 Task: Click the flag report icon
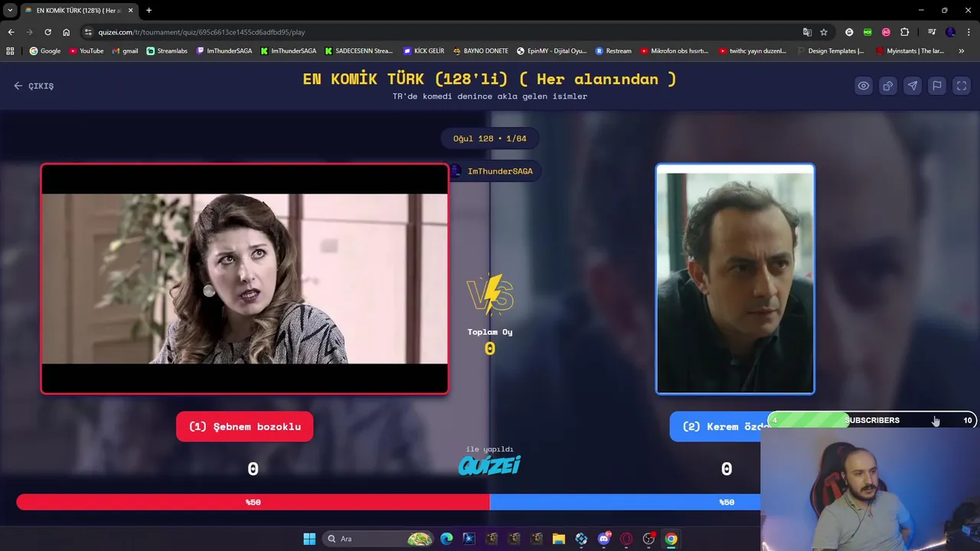pyautogui.click(x=937, y=86)
